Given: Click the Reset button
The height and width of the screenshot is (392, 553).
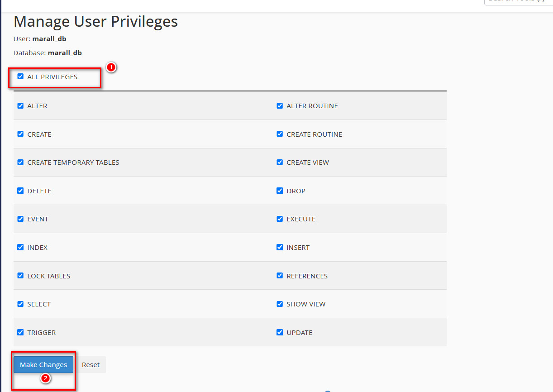Looking at the screenshot, I should tap(91, 364).
